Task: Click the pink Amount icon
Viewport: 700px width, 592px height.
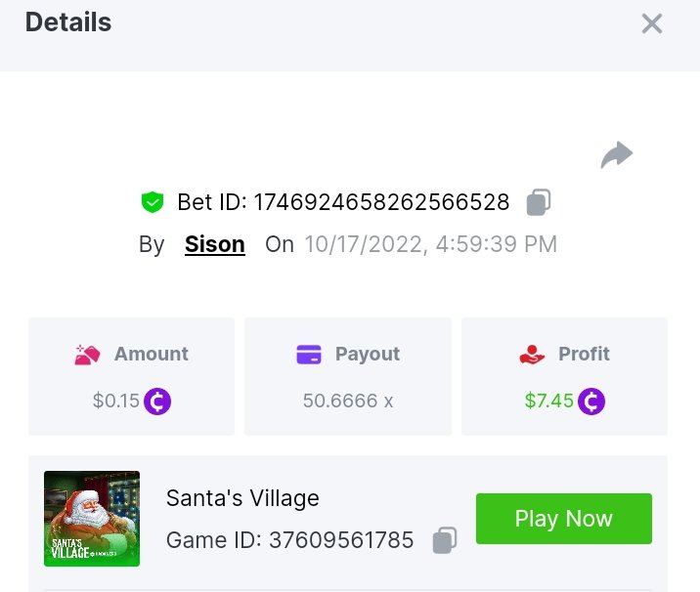Action: point(88,355)
